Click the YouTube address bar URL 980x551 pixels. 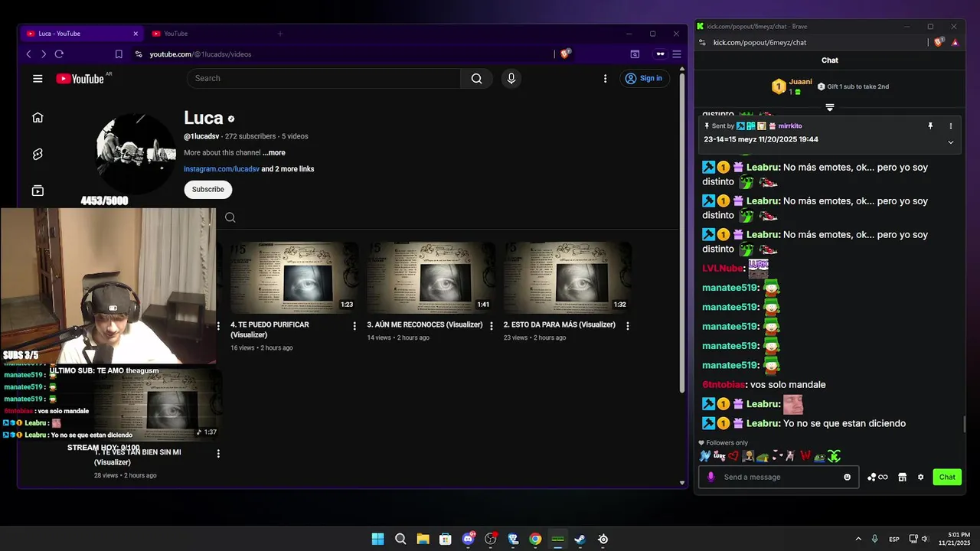coord(201,54)
